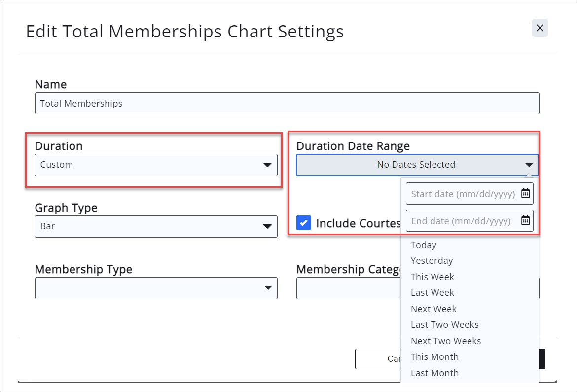Select Next Two Weeks from the list
The image size is (577, 392).
446,341
